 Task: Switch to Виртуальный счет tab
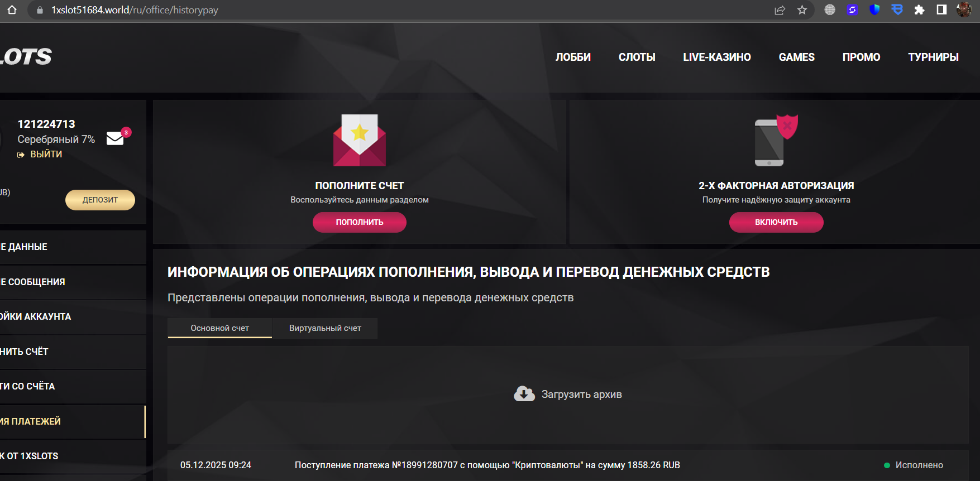tap(325, 328)
